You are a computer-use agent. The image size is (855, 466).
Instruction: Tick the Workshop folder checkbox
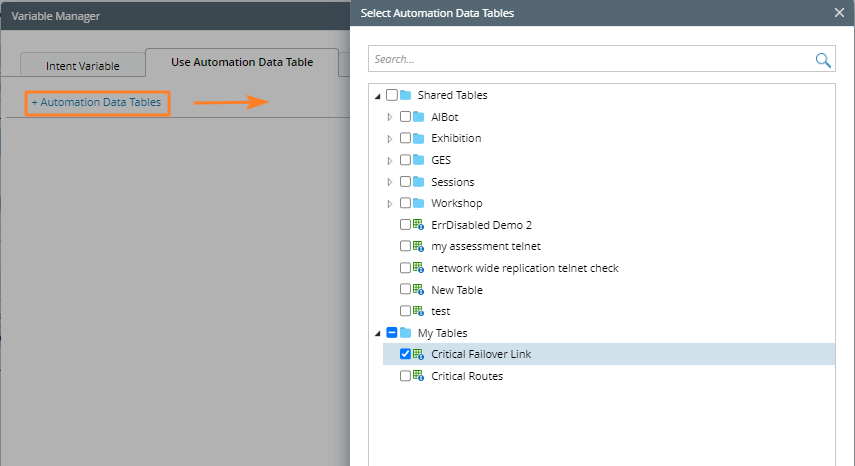[x=405, y=203]
